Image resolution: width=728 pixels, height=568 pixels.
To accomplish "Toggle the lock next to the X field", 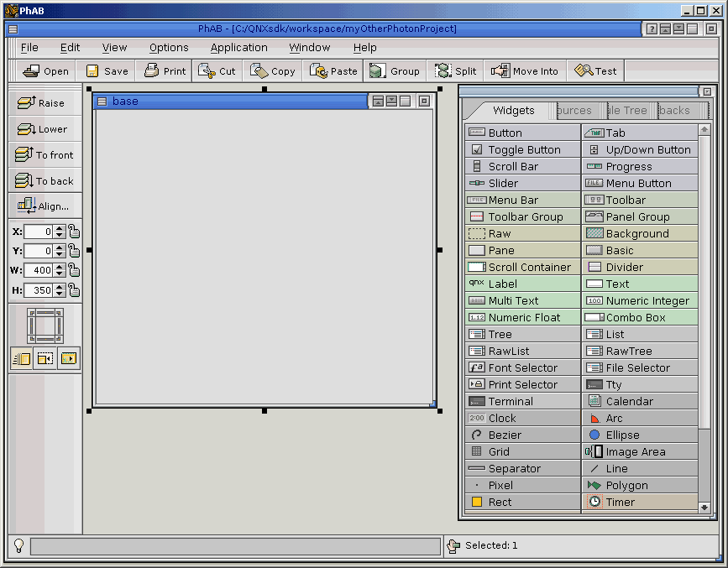I will coord(74,232).
